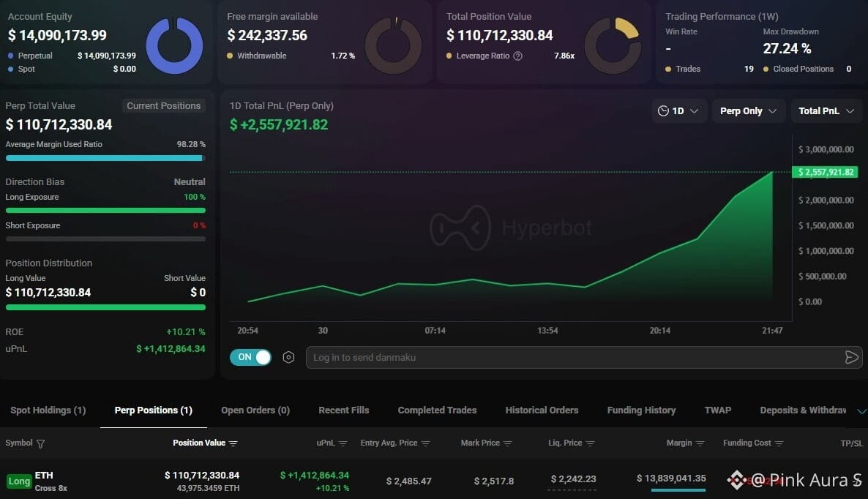Open Deposits & Withdrawals tab

point(804,410)
